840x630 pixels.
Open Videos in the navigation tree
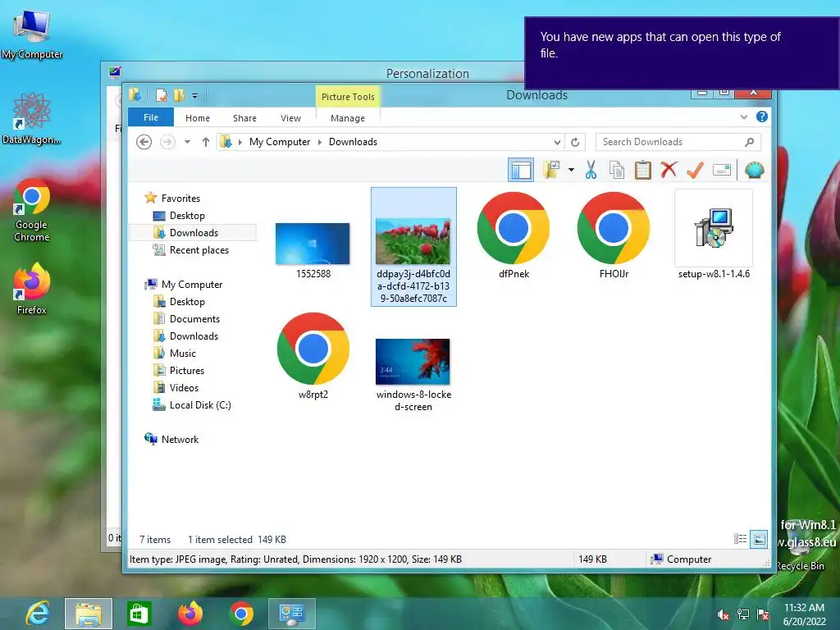click(x=184, y=388)
